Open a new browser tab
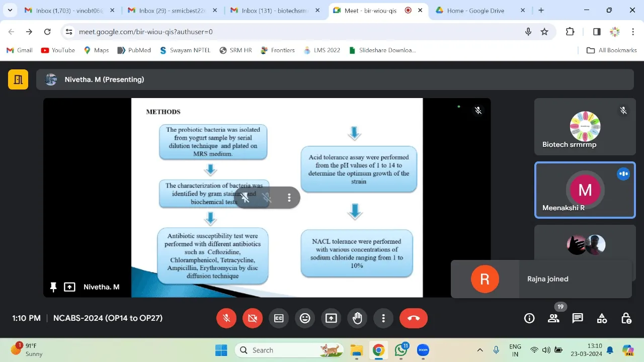 (541, 10)
